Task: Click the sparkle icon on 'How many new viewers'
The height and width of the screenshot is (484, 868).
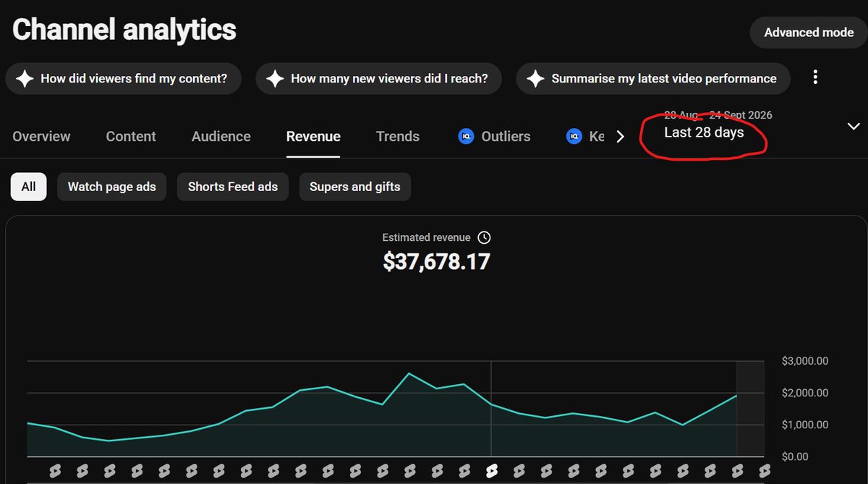Action: [274, 79]
